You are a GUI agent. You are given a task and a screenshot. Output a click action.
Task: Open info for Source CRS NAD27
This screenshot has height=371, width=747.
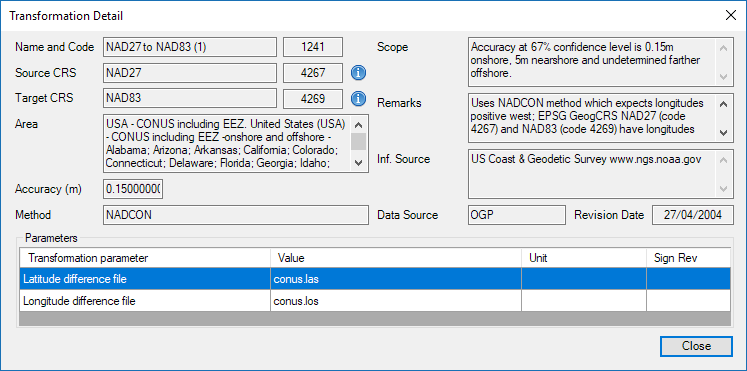pyautogui.click(x=358, y=73)
